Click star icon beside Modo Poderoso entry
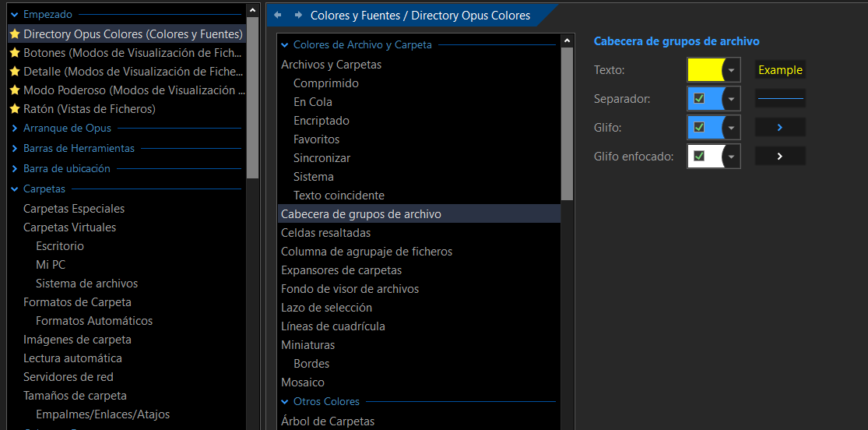 tap(15, 90)
